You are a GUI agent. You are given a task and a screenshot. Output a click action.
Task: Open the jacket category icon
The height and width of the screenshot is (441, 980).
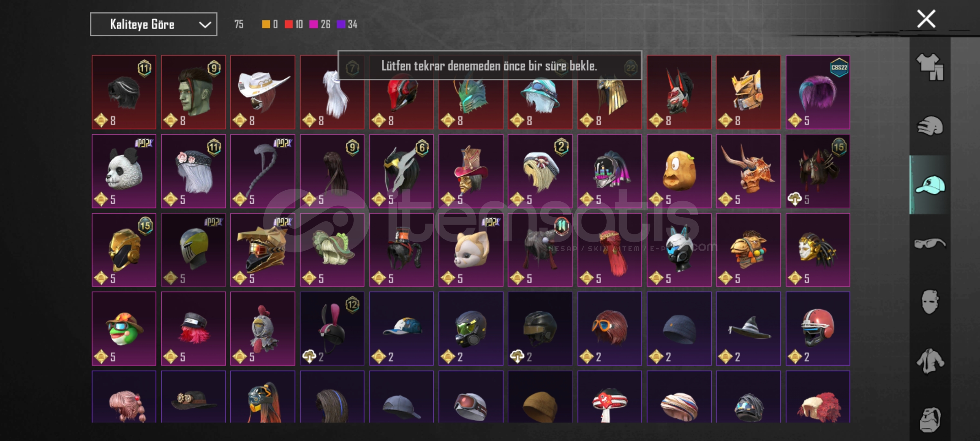[930, 361]
